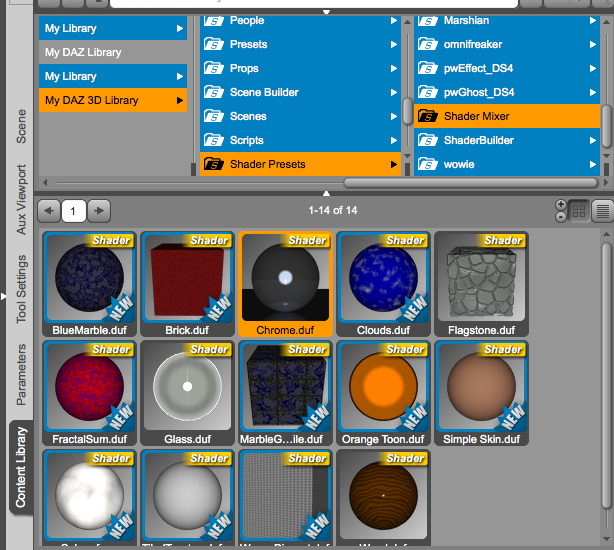Decrease thumbnail size with minus icon
Viewport: 614px width, 550px height.
561,216
